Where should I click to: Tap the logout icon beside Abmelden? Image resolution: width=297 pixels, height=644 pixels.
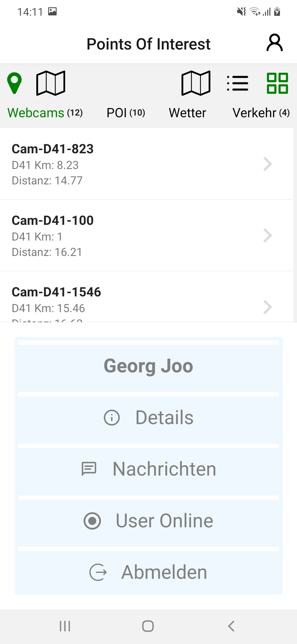pos(98,572)
